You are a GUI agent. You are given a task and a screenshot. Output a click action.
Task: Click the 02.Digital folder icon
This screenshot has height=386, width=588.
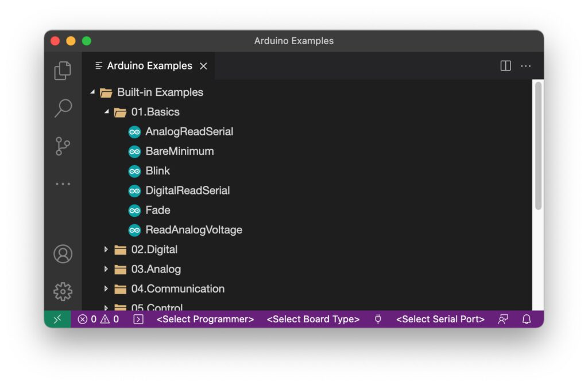[120, 249]
